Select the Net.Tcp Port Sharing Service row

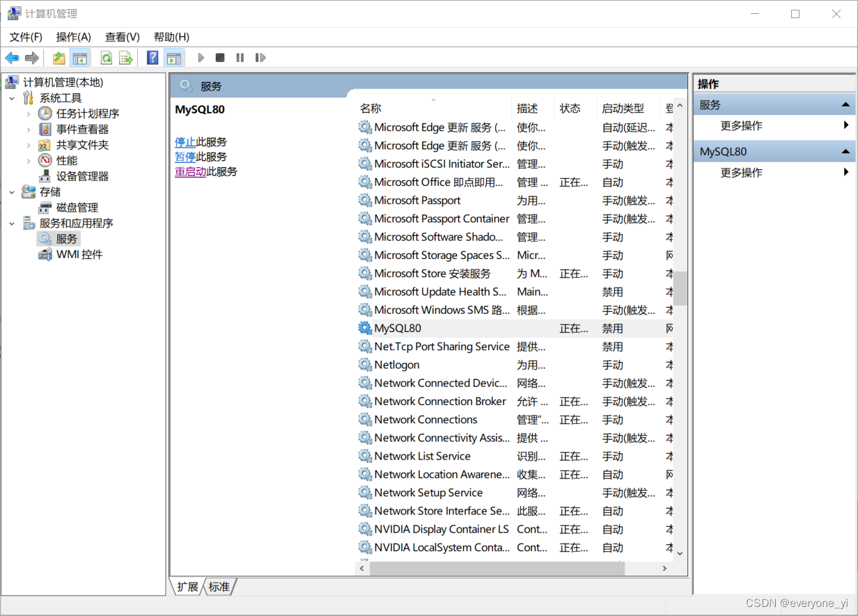coord(515,347)
